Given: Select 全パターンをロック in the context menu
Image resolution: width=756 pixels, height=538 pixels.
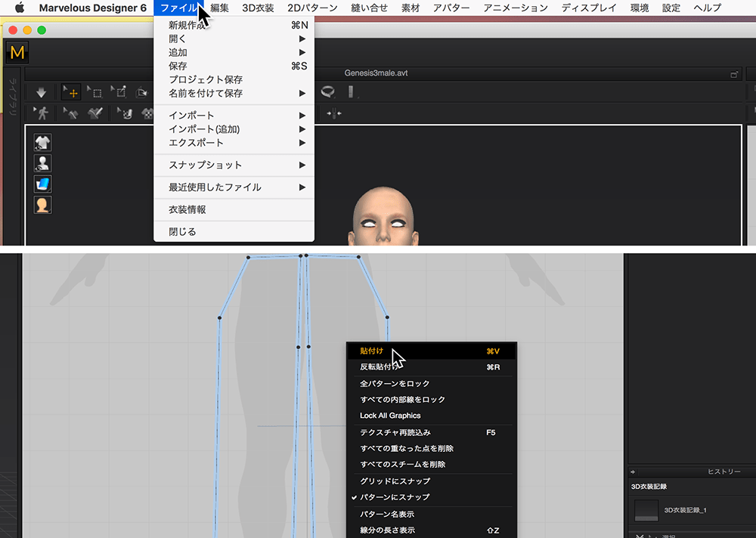Looking at the screenshot, I should click(395, 384).
